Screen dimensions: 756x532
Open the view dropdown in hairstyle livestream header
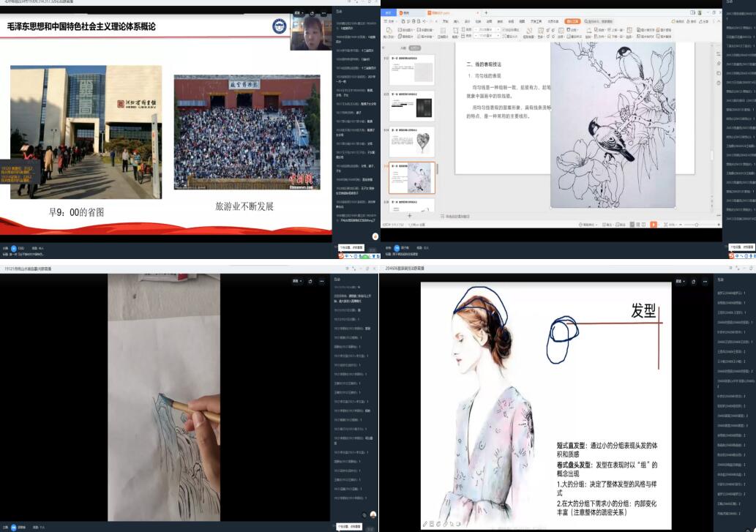pyautogui.click(x=680, y=281)
